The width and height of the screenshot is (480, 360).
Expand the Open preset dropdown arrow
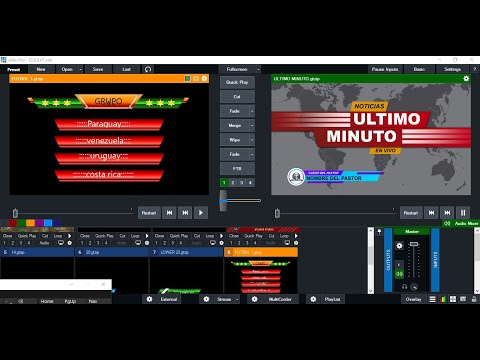pyautogui.click(x=80, y=69)
